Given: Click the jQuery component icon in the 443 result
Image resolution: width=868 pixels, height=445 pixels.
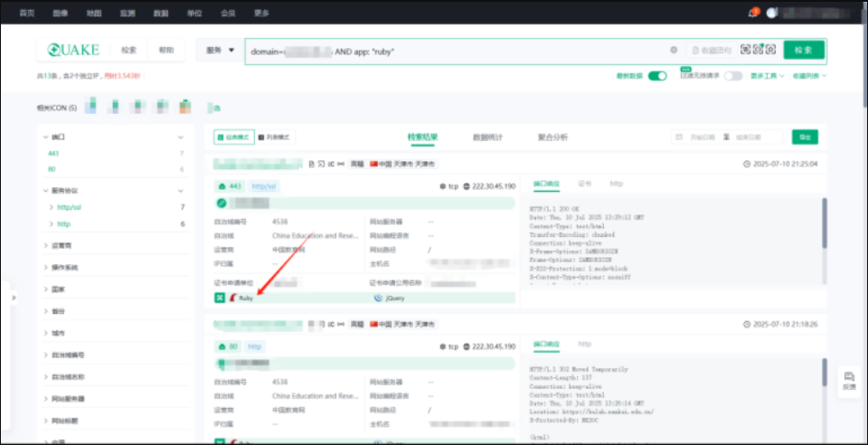Looking at the screenshot, I should pos(379,298).
